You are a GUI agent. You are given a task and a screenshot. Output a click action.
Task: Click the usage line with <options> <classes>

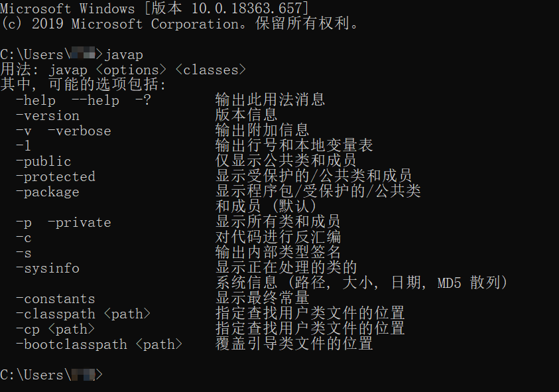(x=123, y=70)
